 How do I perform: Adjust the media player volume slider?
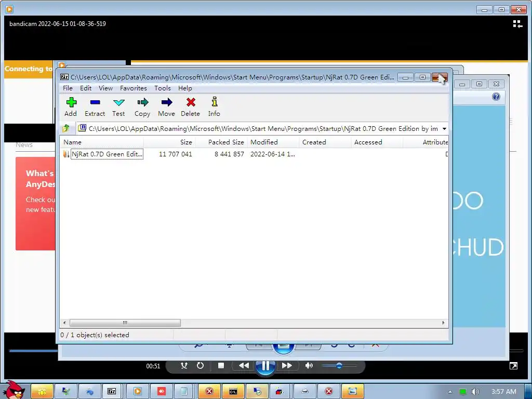tap(339, 365)
